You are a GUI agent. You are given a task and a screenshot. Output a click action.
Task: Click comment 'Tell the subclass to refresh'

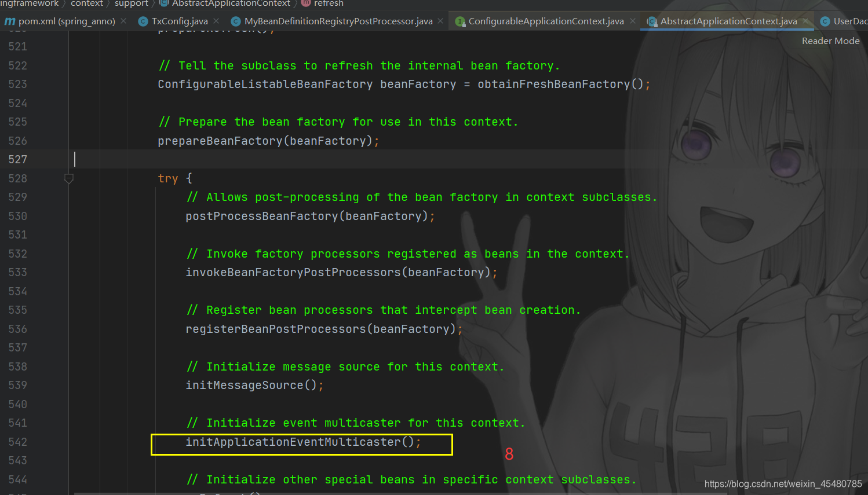[359, 65]
